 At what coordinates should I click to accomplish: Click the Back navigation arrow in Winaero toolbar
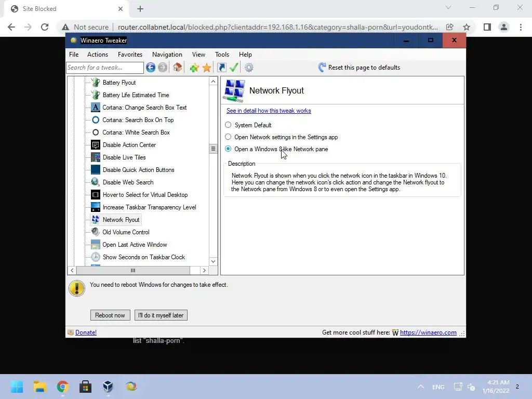tap(151, 68)
